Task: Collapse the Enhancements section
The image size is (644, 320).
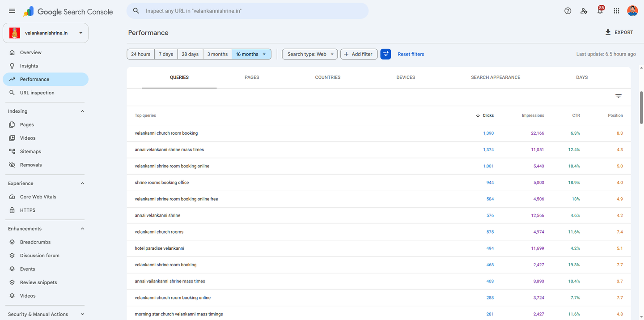Action: (x=82, y=228)
